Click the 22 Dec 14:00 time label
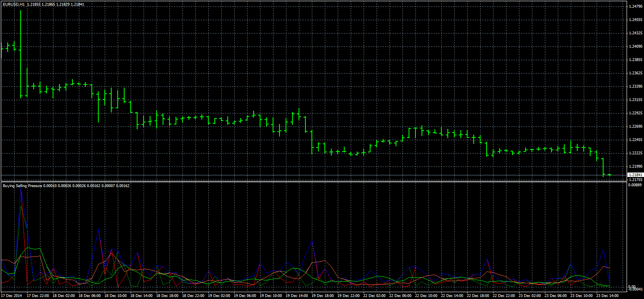 [x=452, y=296]
